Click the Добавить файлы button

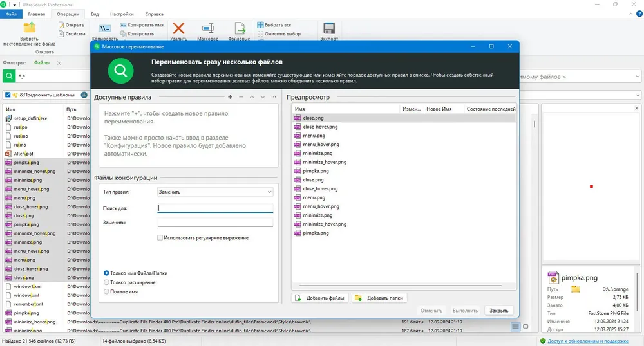pos(320,298)
